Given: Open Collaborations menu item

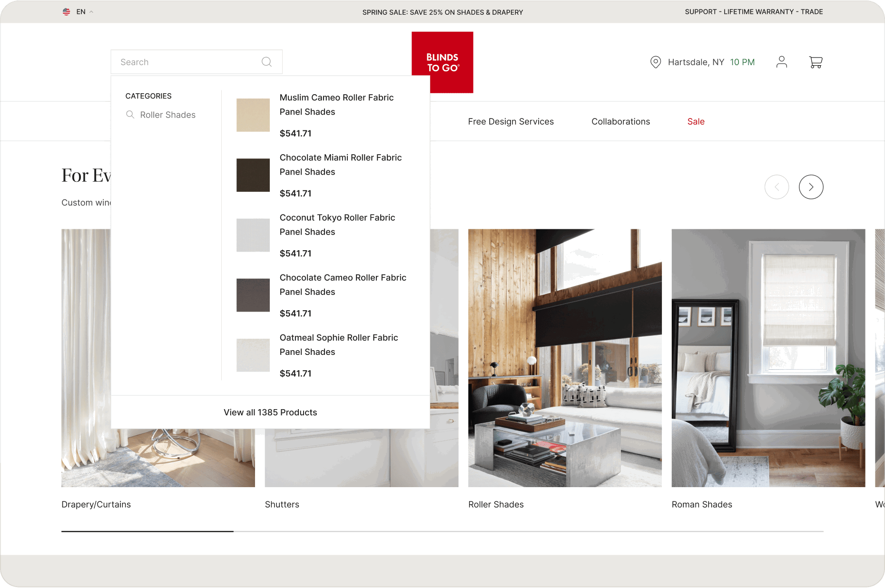Looking at the screenshot, I should [620, 121].
